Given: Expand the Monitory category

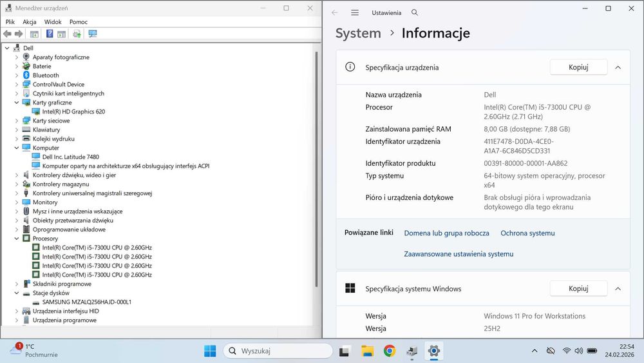Looking at the screenshot, I should coord(17,202).
